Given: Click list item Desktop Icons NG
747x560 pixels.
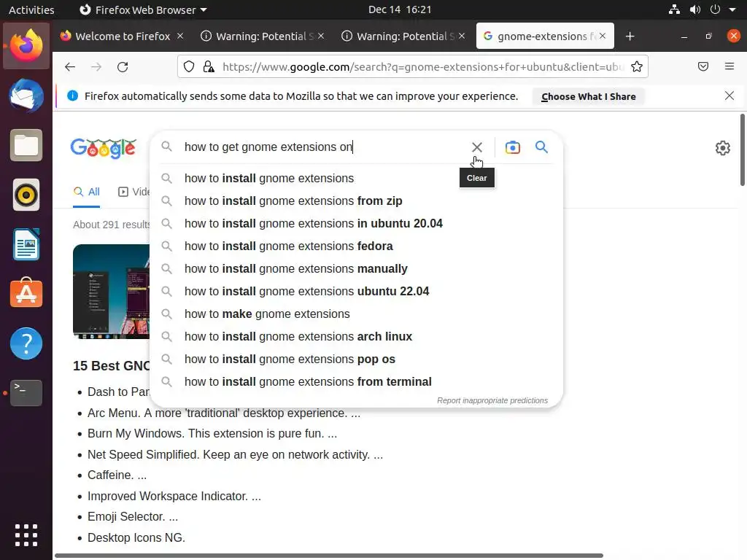Looking at the screenshot, I should [x=136, y=537].
